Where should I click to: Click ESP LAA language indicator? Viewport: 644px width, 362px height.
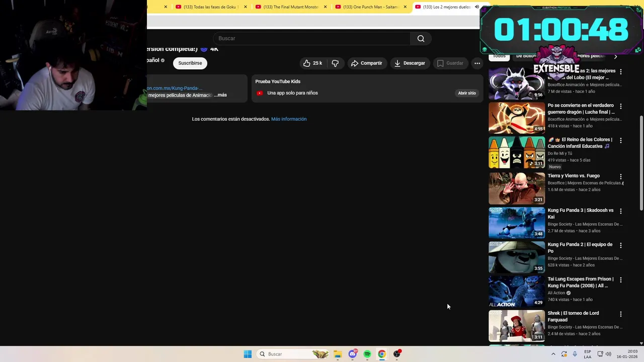click(x=588, y=354)
